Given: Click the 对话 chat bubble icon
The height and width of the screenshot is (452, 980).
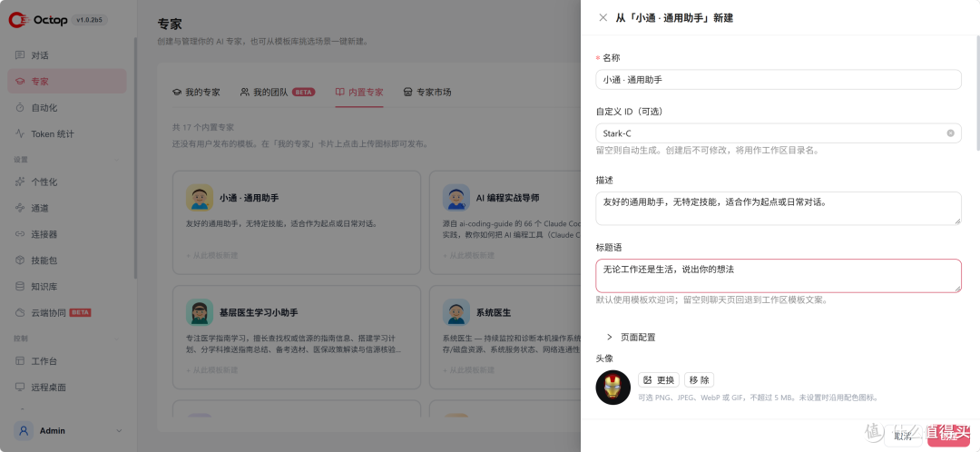Looking at the screenshot, I should (x=20, y=55).
